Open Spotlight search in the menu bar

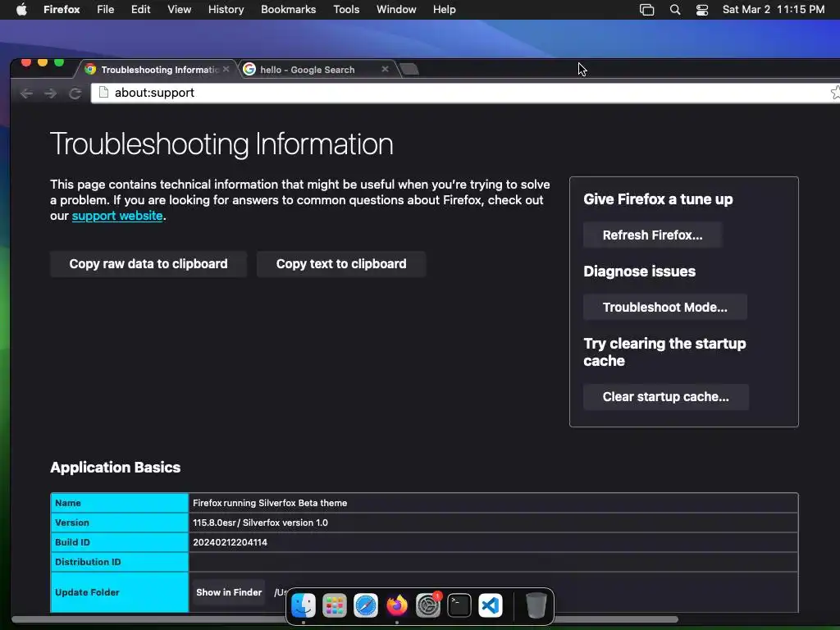tap(675, 10)
